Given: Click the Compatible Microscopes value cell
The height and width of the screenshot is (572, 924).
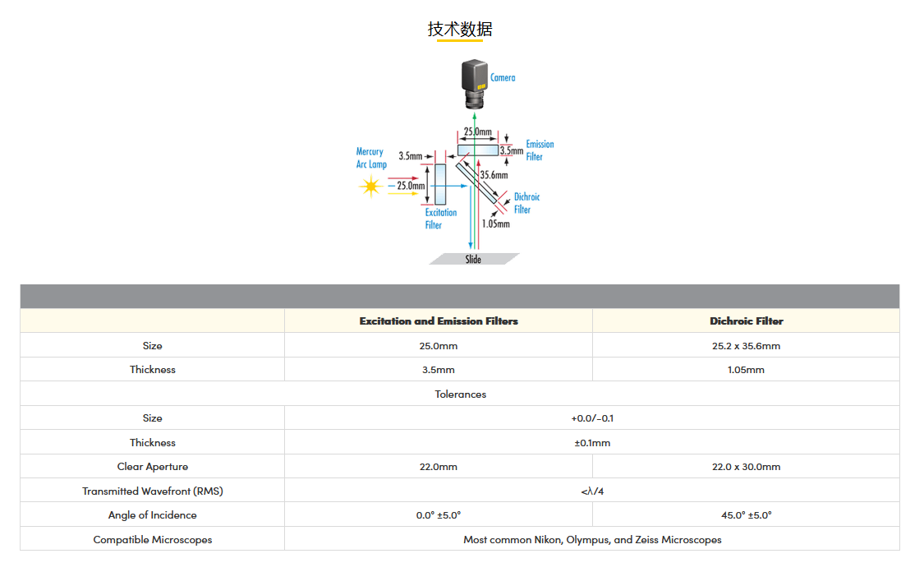Looking at the screenshot, I should [591, 540].
